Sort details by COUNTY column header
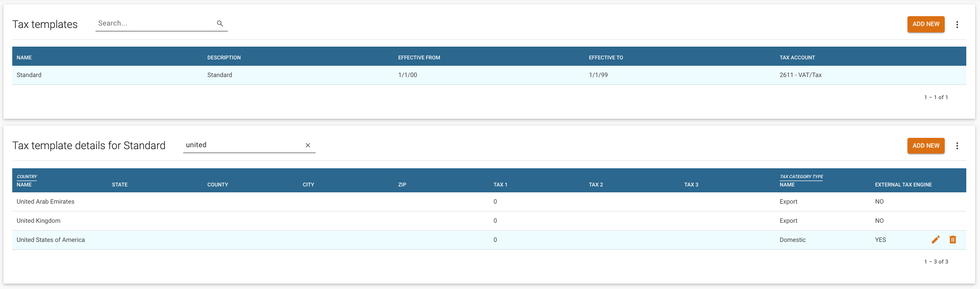The width and height of the screenshot is (980, 289). 218,184
